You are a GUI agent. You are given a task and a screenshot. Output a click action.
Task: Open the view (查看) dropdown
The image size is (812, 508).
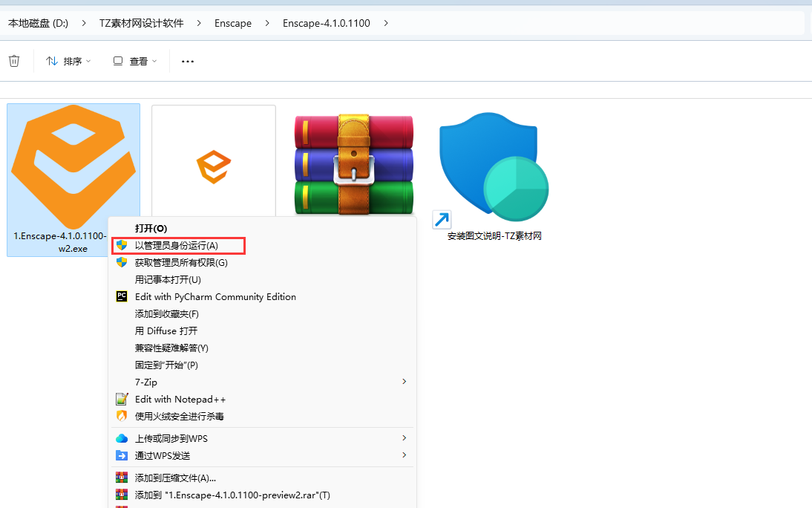[x=135, y=61]
